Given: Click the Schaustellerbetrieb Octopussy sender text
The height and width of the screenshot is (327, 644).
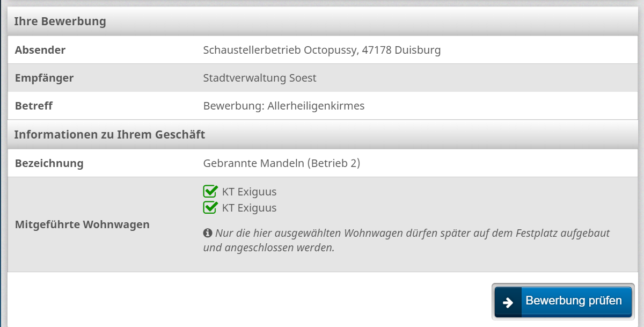Looking at the screenshot, I should point(280,50).
